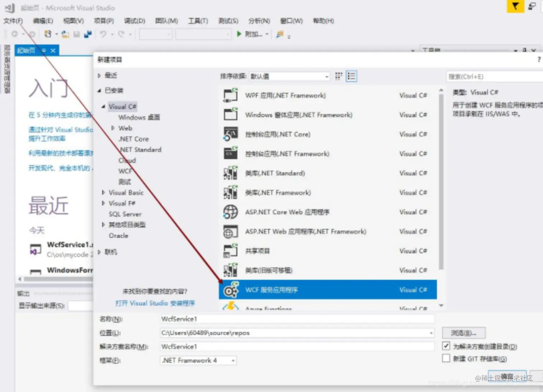This screenshot has height=392, width=543.
Task: Open the File menu
Action: [13, 21]
